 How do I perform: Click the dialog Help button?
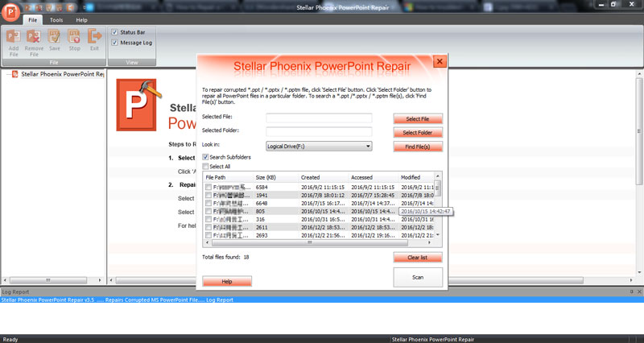227,281
